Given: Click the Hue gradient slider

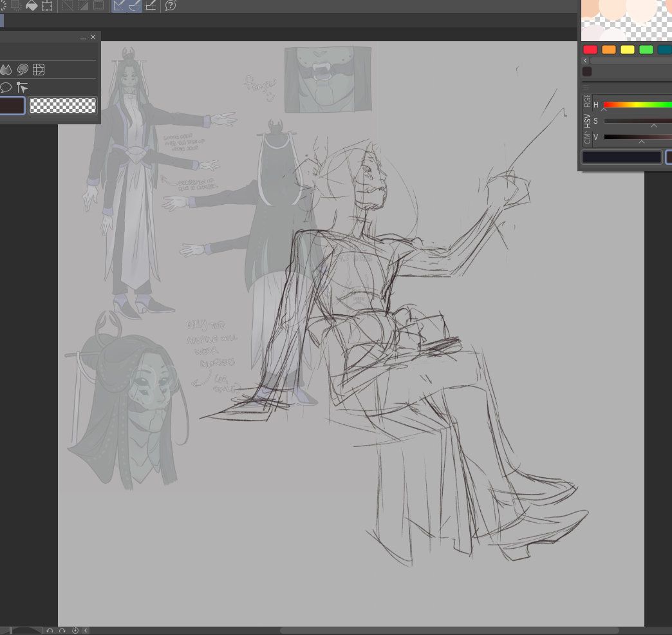Looking at the screenshot, I should [637, 104].
